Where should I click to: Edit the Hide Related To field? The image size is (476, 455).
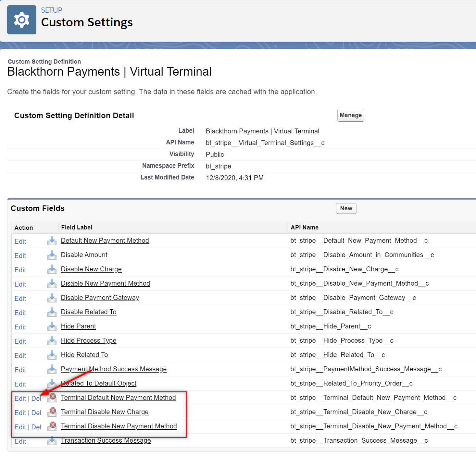20,356
